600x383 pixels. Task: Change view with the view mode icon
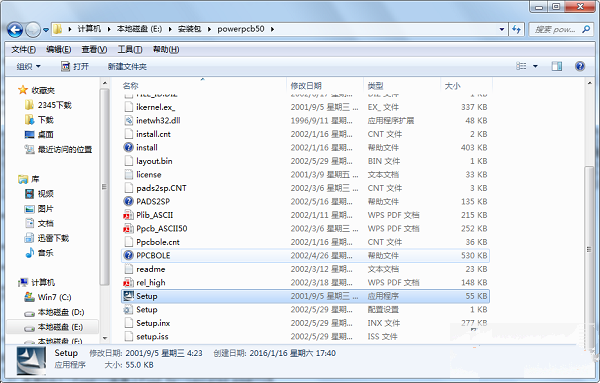pyautogui.click(x=521, y=66)
